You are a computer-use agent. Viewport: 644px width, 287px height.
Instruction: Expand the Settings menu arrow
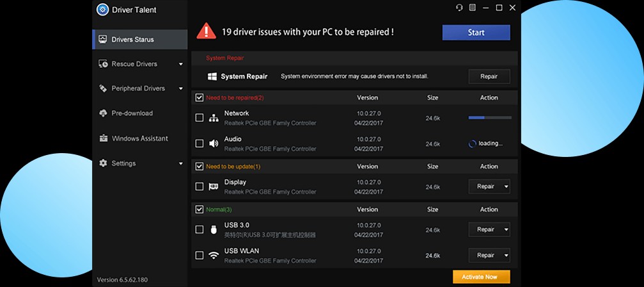point(181,163)
